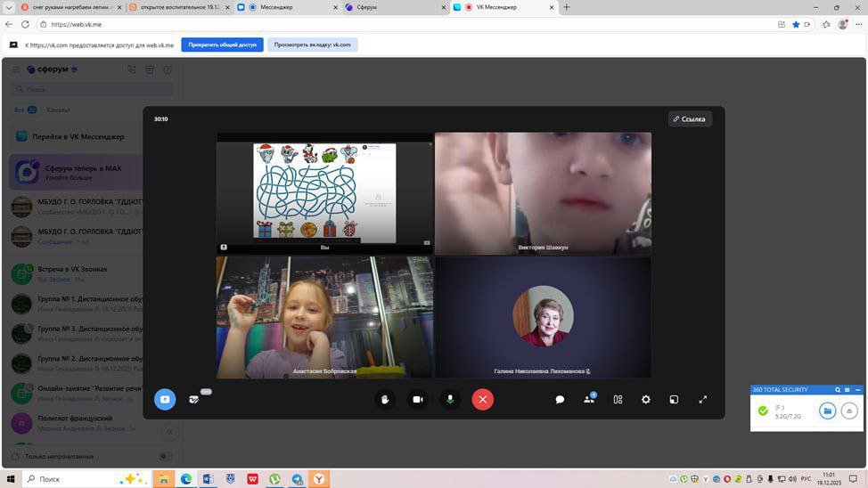This screenshot has width=868, height=488.
Task: Minimize call to picture-in-picture window
Action: tap(675, 400)
